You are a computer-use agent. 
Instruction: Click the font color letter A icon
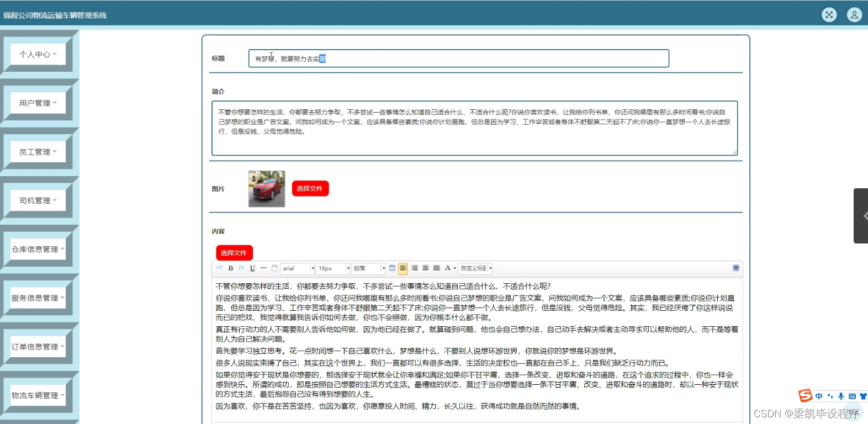448,268
